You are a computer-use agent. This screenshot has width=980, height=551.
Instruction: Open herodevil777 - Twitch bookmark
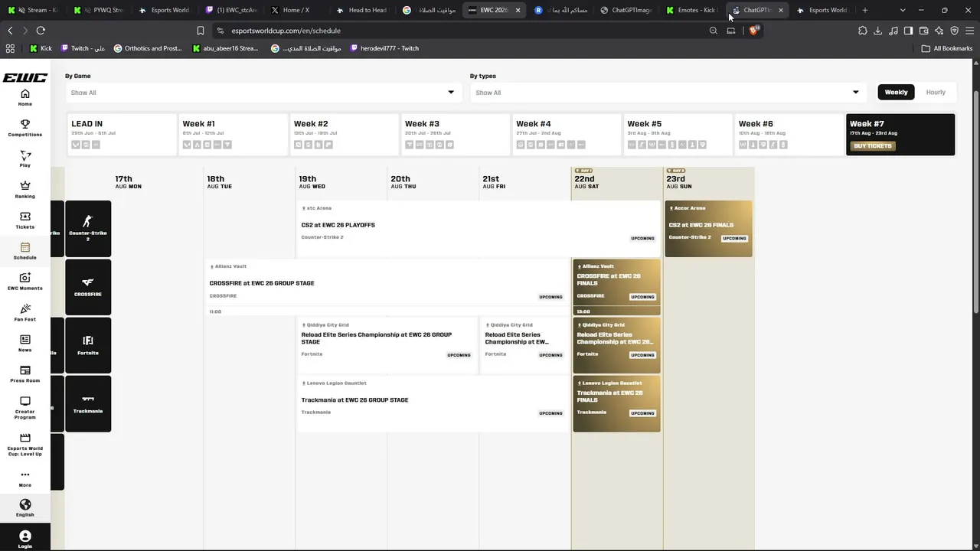pos(384,48)
